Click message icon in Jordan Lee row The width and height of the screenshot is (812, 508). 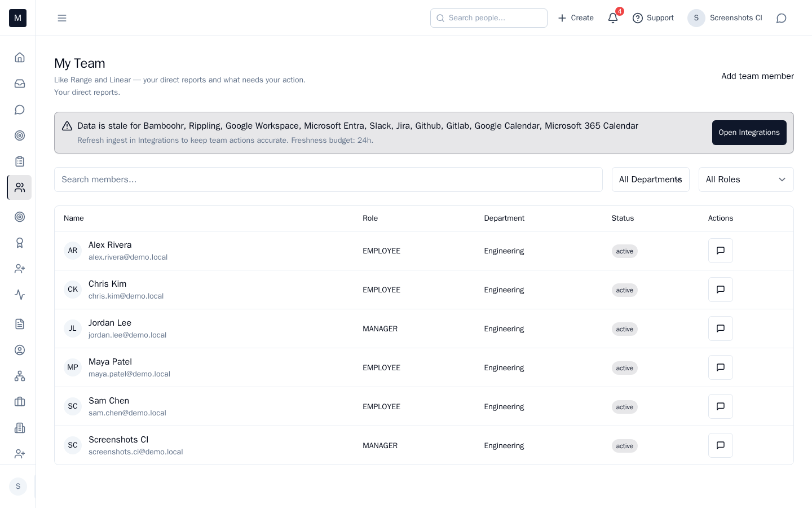(x=720, y=329)
